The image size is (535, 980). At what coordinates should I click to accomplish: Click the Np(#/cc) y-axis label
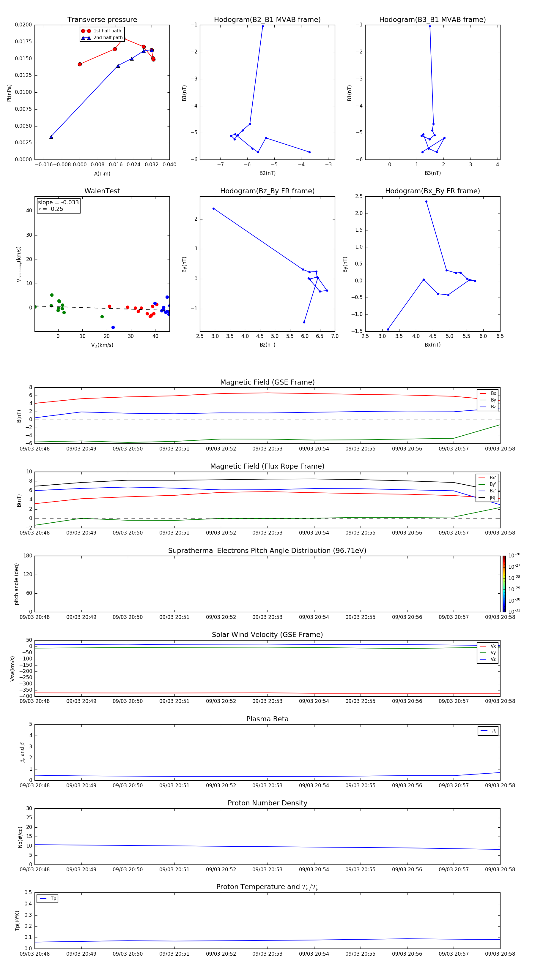20,837
